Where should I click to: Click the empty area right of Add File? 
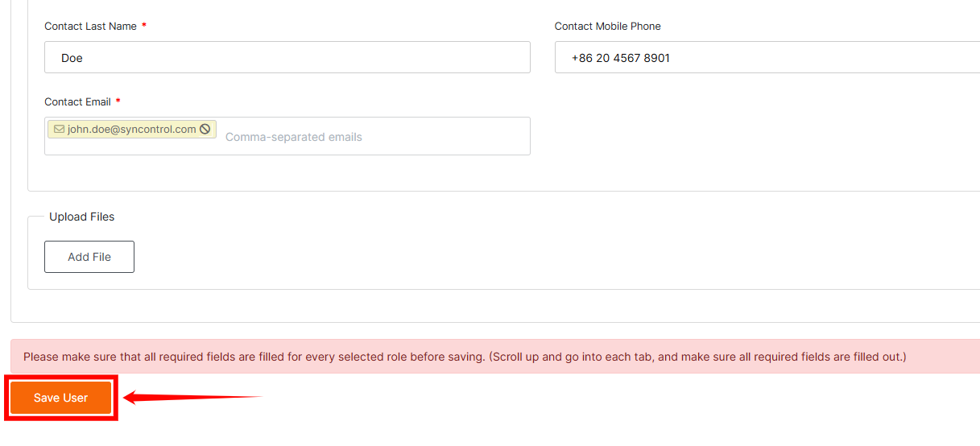(x=483, y=257)
